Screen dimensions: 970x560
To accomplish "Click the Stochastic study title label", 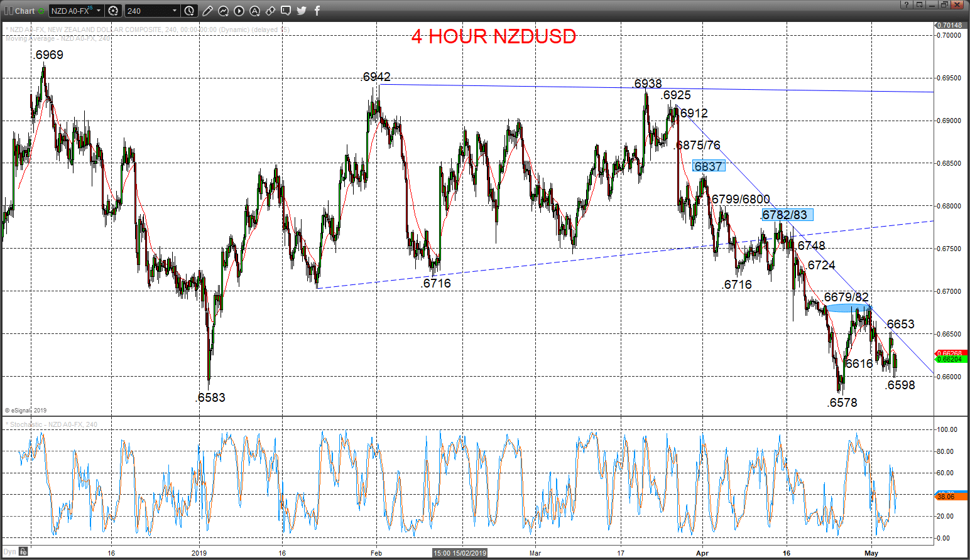I will tap(52, 424).
